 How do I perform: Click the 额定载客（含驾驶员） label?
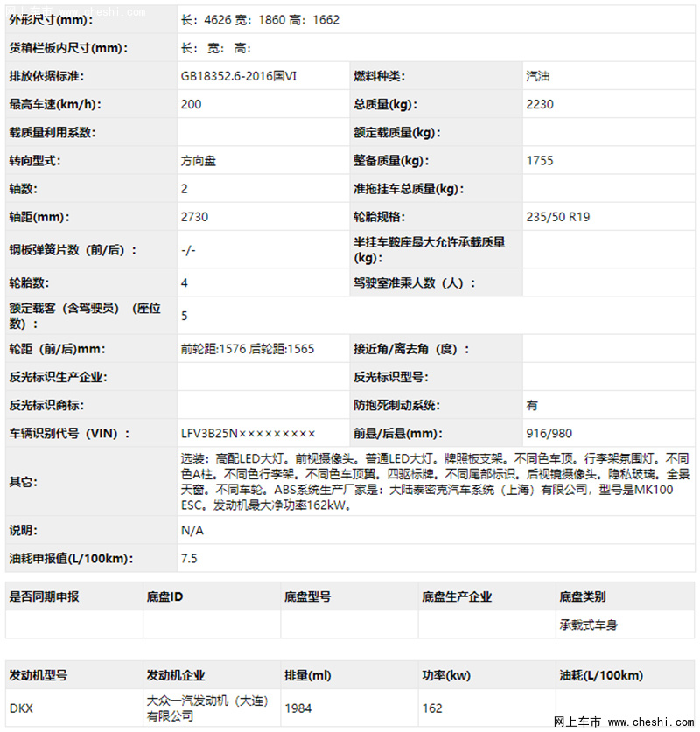pyautogui.click(x=85, y=316)
